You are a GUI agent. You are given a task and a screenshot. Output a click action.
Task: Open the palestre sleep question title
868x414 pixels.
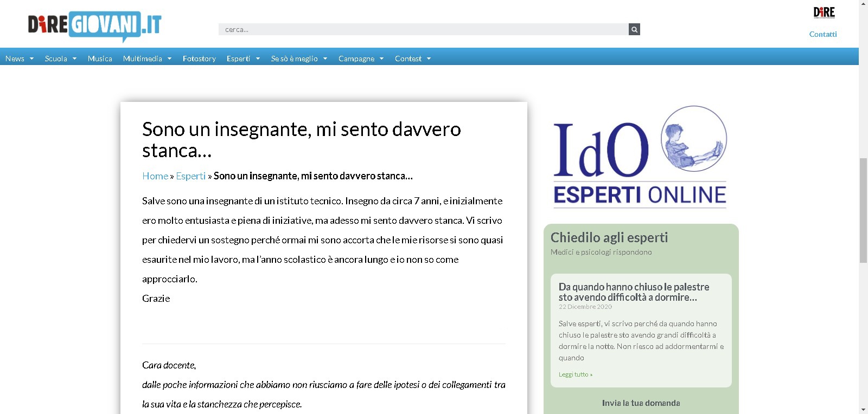tap(634, 292)
